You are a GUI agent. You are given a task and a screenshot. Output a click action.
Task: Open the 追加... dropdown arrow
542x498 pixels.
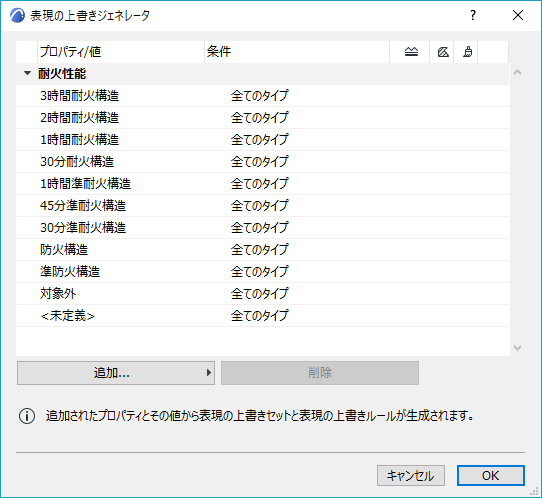pos(208,373)
